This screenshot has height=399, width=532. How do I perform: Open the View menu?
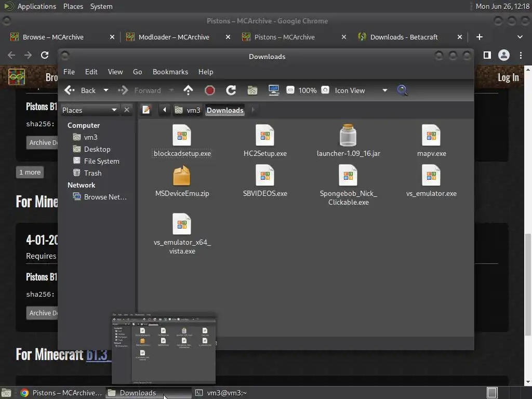click(115, 72)
